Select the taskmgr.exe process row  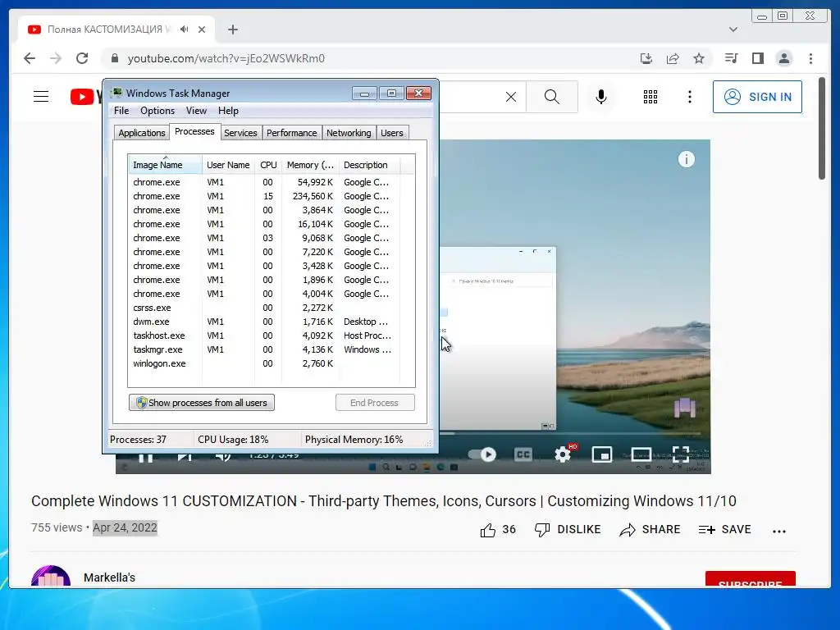pyautogui.click(x=264, y=349)
